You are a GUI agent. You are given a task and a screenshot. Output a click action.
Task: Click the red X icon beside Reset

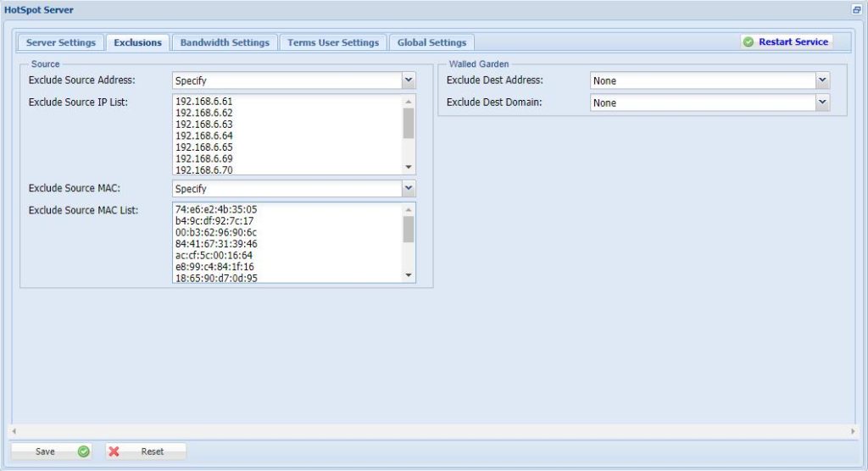click(114, 452)
